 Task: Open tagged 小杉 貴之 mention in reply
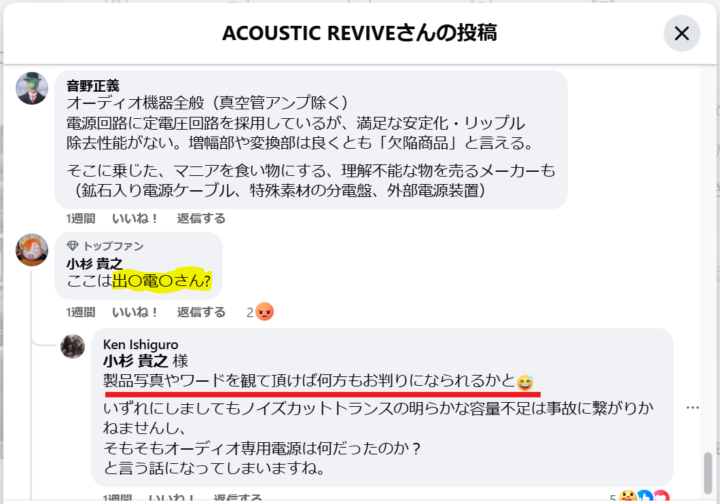[135, 361]
